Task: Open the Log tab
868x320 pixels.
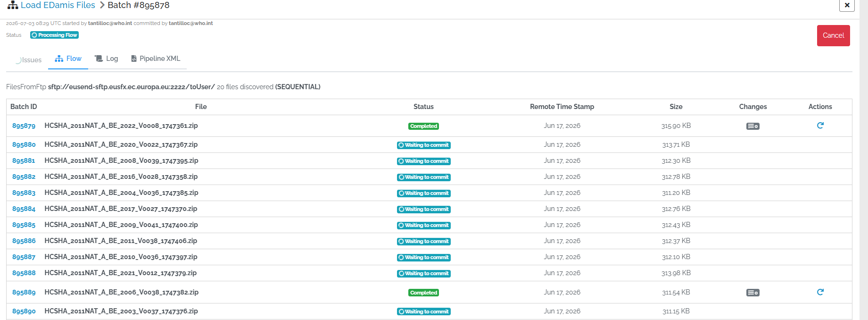Action: pos(106,59)
